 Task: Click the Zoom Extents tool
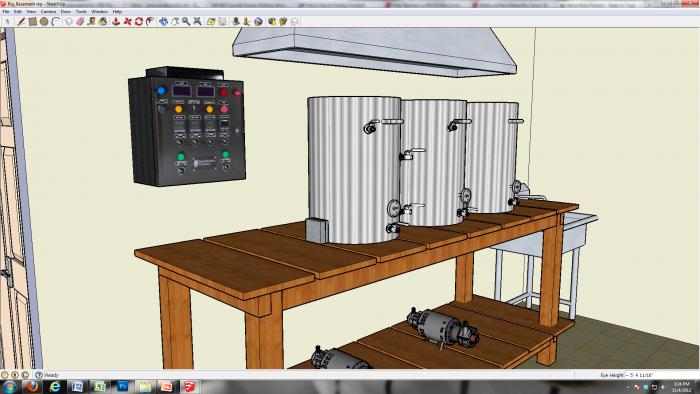pyautogui.click(x=197, y=21)
